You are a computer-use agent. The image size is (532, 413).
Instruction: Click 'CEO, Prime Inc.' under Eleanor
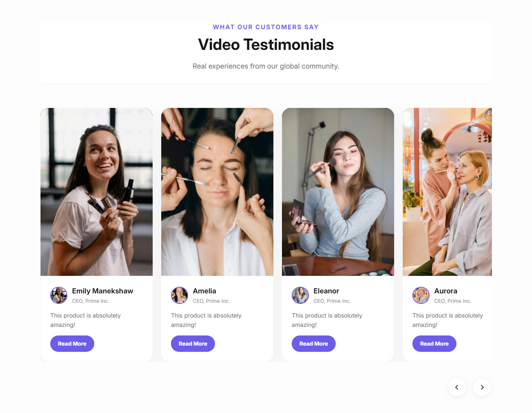pos(332,301)
